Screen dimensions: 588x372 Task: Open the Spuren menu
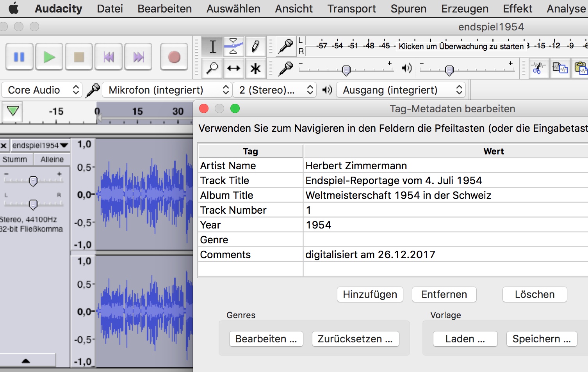click(x=408, y=9)
